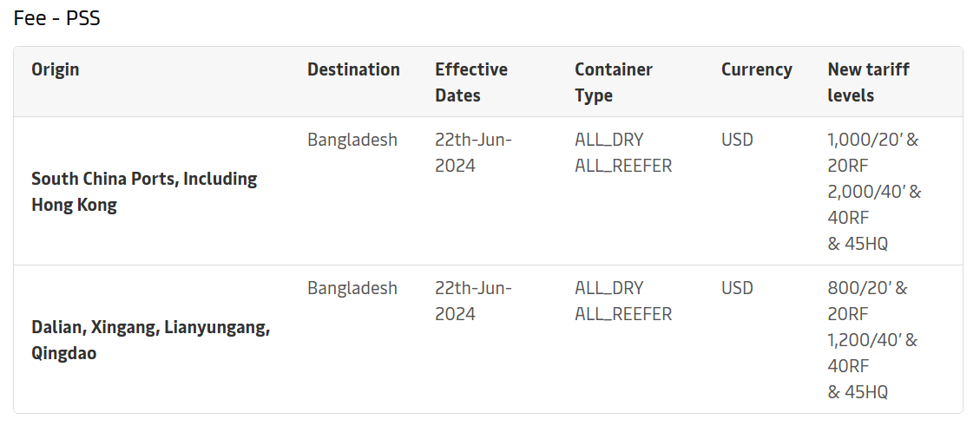Screen dimensions: 980x426
Task: Click the Dalian, Xingang, Lianyungang, Qingdao cell
Action: point(150,340)
